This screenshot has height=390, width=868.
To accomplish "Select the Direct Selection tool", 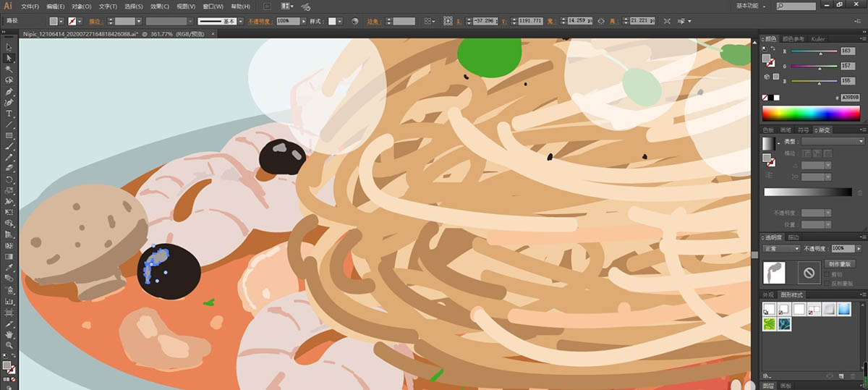I will pyautogui.click(x=9, y=58).
